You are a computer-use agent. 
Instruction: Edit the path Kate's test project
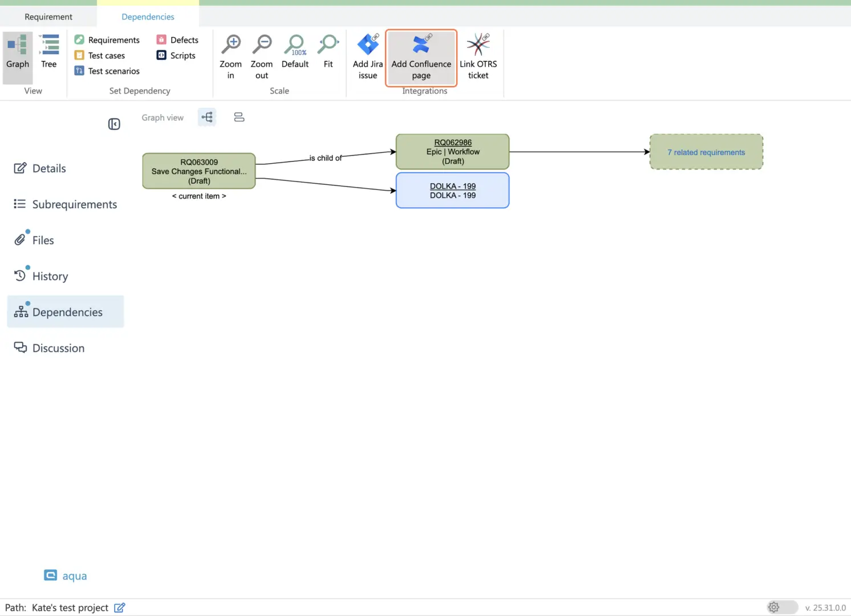[x=119, y=607]
